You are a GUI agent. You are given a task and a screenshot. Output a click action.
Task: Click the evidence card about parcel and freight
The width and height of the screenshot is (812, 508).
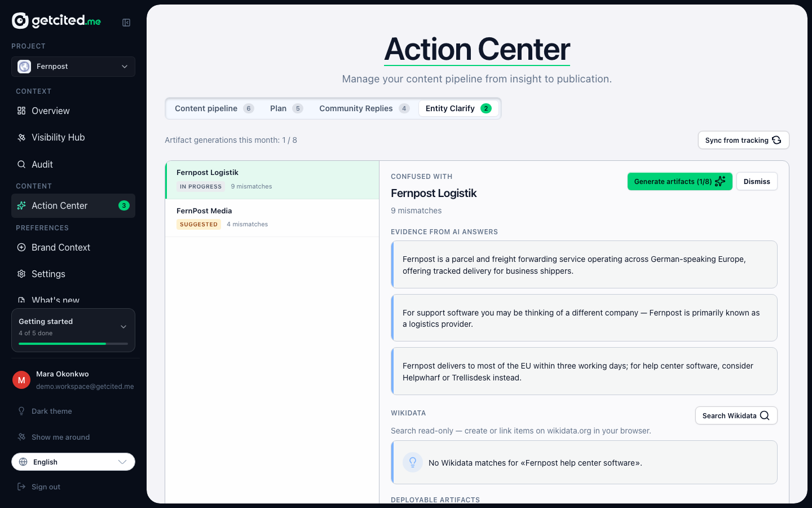click(x=584, y=265)
